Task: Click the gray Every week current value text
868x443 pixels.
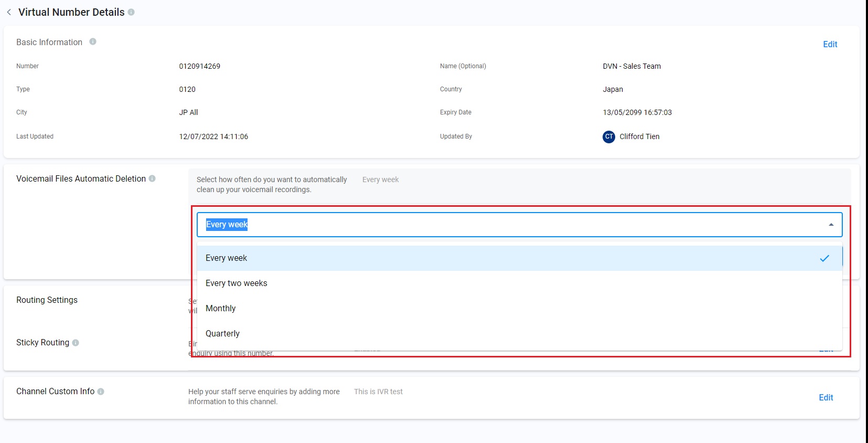Action: click(x=380, y=180)
